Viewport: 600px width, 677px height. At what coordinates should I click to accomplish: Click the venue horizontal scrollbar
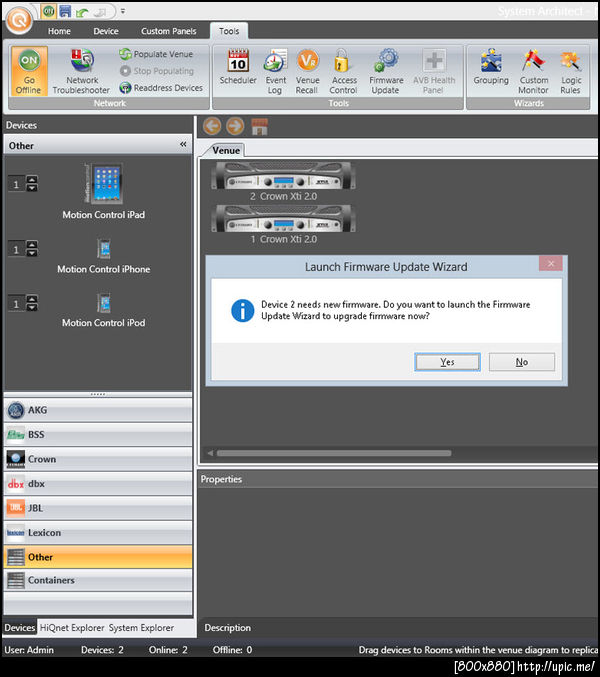click(334, 453)
